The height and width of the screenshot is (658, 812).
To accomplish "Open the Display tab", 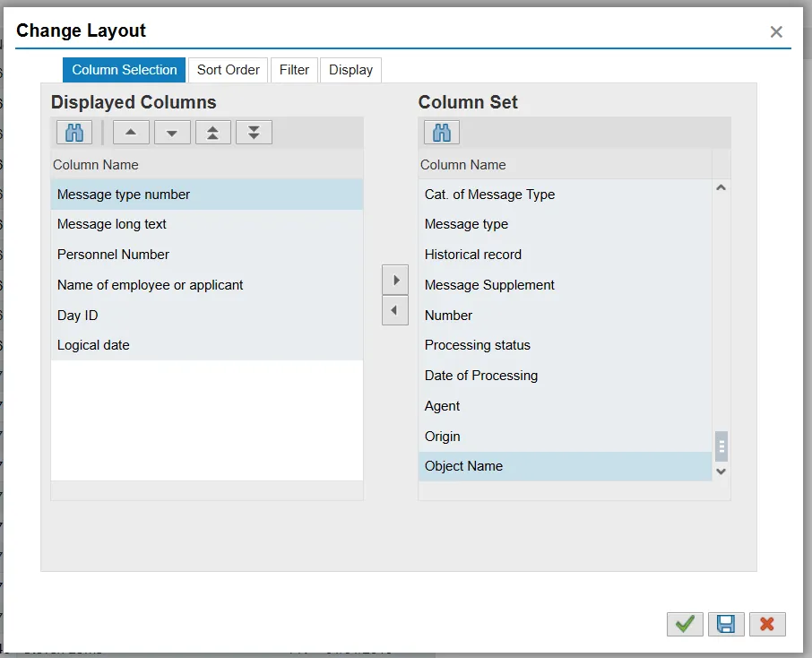I will pos(350,70).
